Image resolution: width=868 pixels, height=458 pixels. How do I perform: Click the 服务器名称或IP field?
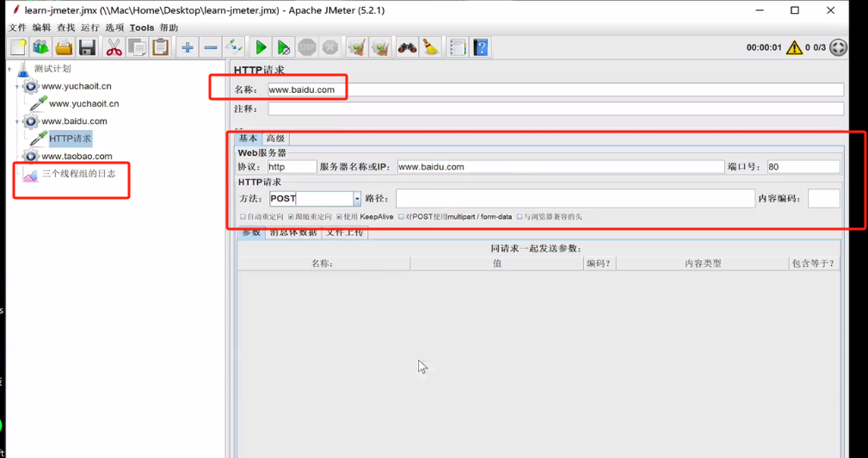click(x=561, y=167)
